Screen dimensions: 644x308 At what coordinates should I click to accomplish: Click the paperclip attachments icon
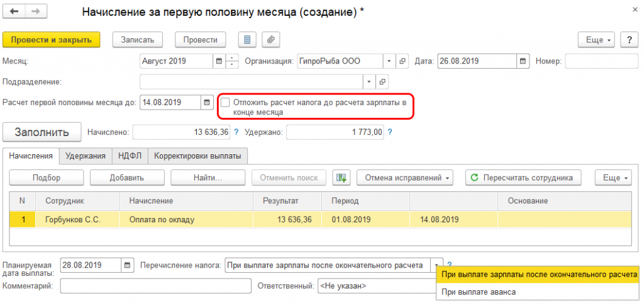point(271,39)
